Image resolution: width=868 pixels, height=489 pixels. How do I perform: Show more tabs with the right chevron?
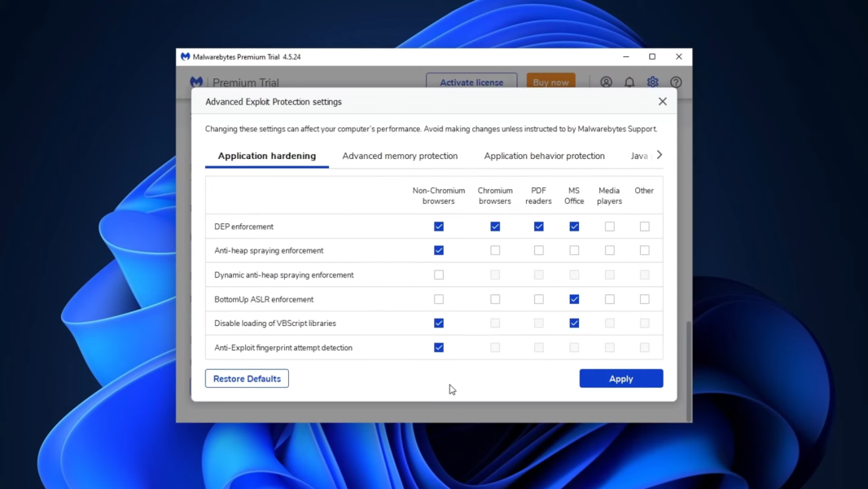(x=660, y=155)
